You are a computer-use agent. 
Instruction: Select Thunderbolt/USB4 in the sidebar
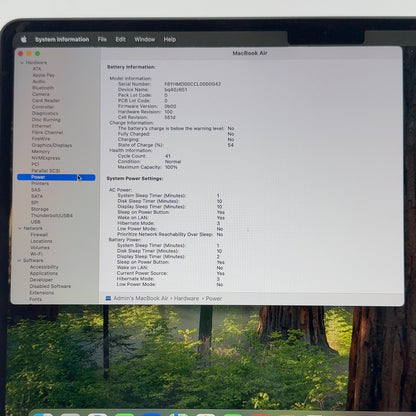click(52, 215)
